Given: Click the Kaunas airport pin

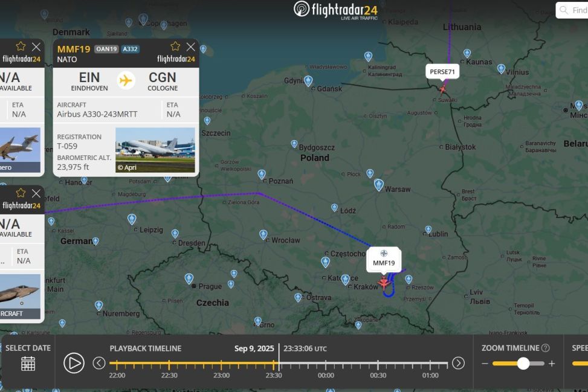Looking at the screenshot, I should pos(467,54).
